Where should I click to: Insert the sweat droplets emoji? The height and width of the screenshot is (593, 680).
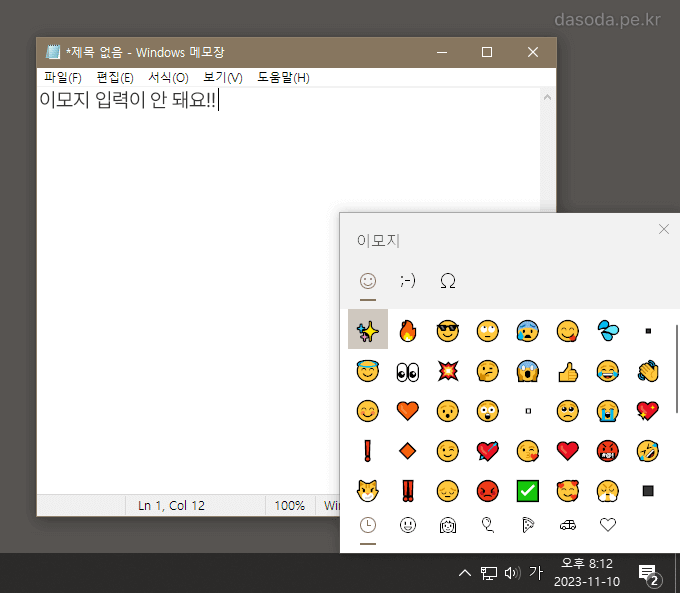[608, 331]
